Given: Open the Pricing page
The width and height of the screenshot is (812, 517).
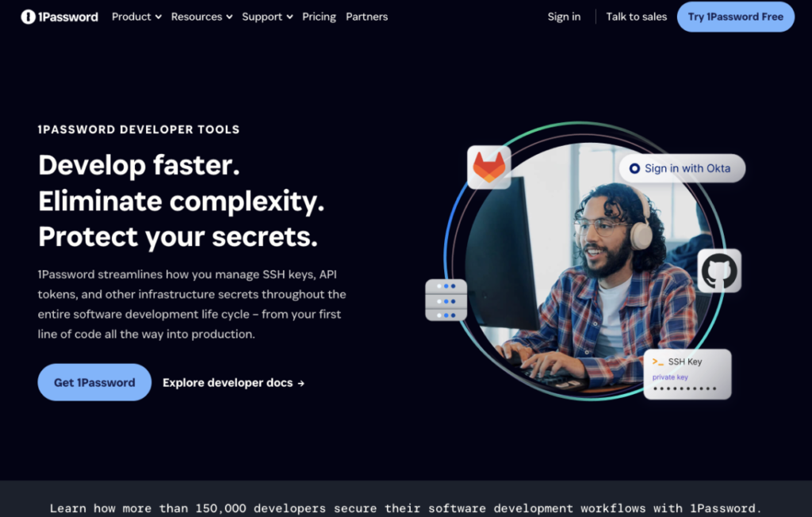Looking at the screenshot, I should pyautogui.click(x=319, y=17).
